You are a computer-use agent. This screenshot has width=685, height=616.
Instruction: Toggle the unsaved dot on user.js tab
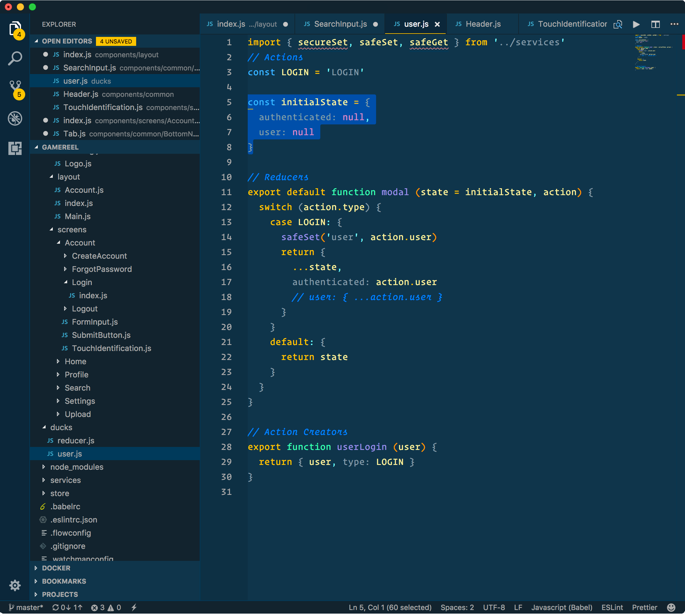point(435,24)
